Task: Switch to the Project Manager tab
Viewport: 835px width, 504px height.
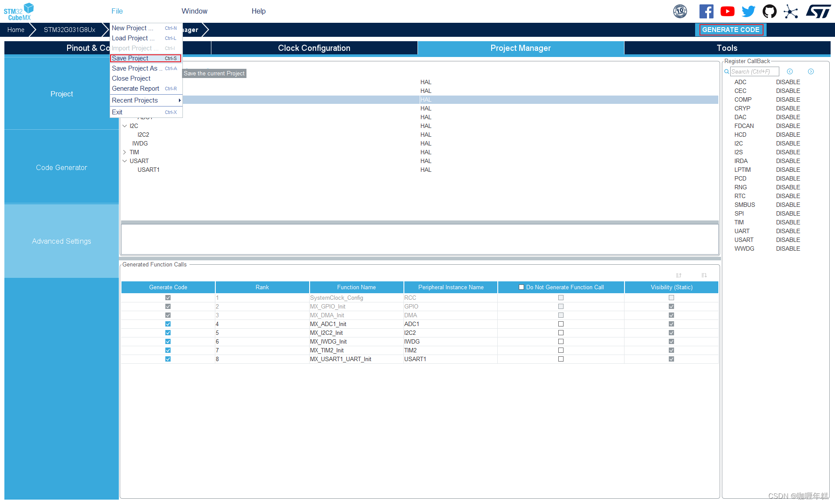Action: (521, 48)
